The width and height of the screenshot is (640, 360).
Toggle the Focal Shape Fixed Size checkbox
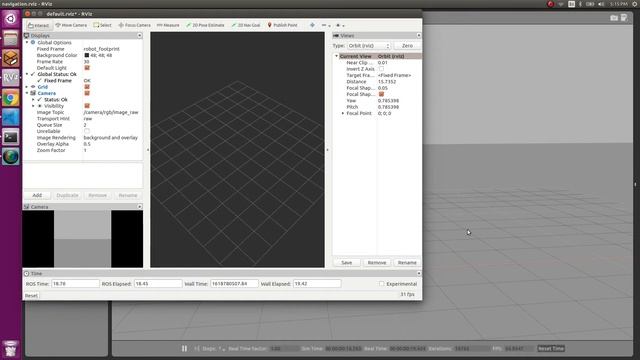point(381,94)
